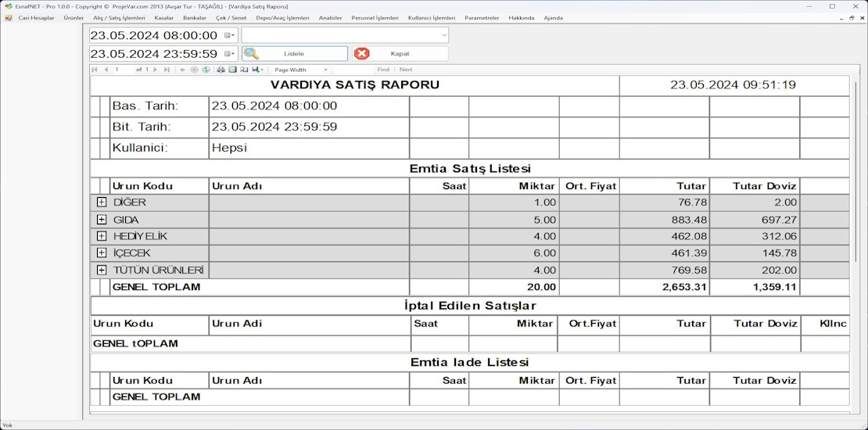Click report timestamp 23.05.2024 09:51:19
The width and height of the screenshot is (868, 430).
[733, 84]
